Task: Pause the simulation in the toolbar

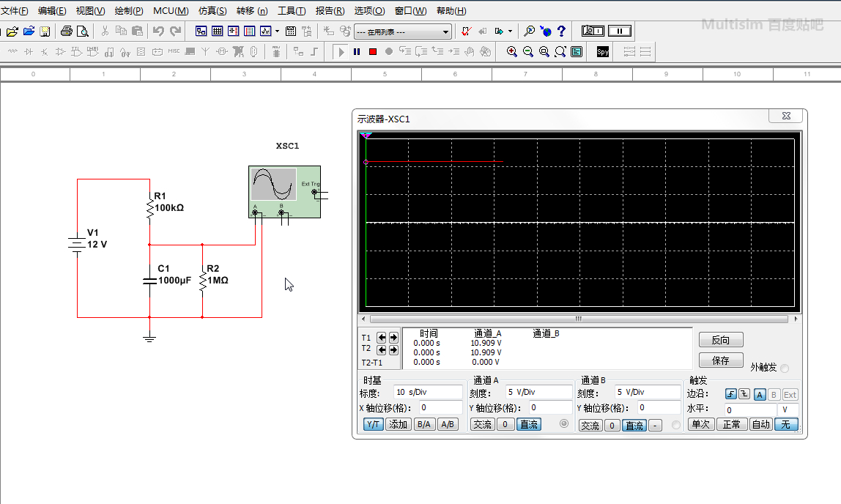Action: click(x=357, y=52)
